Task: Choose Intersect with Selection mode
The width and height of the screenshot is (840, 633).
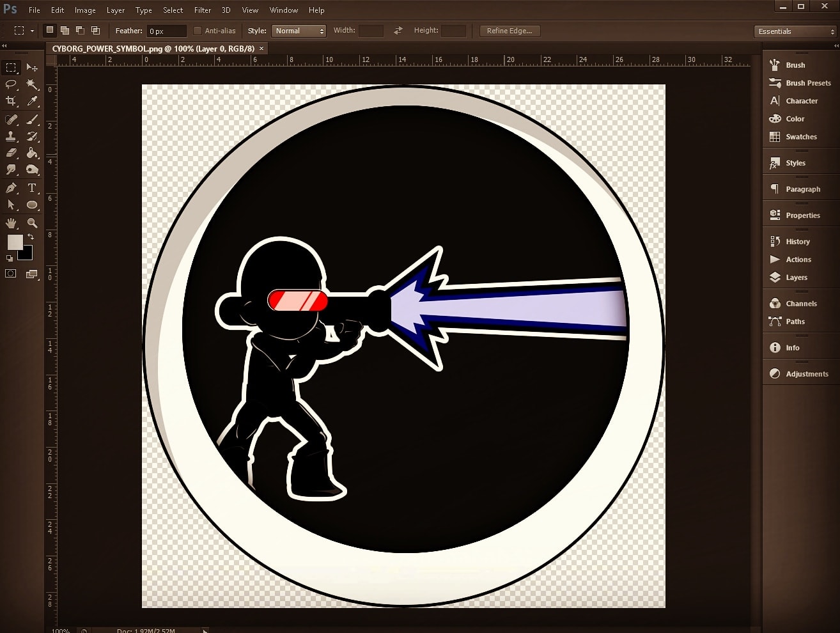Action: click(95, 30)
